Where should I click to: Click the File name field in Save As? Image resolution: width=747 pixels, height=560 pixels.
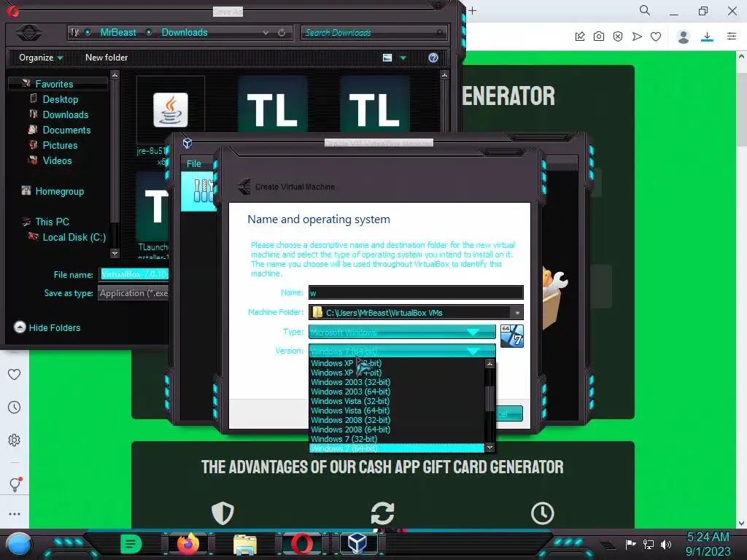click(134, 274)
